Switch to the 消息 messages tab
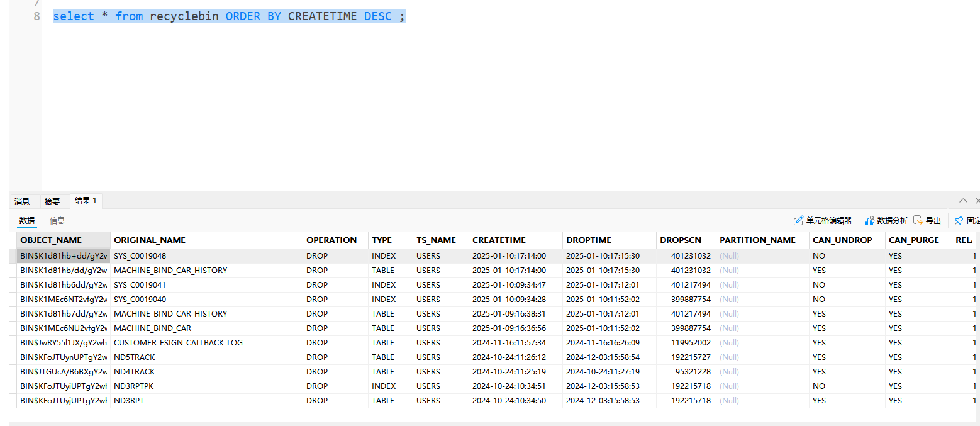This screenshot has width=980, height=426. pyautogui.click(x=22, y=201)
